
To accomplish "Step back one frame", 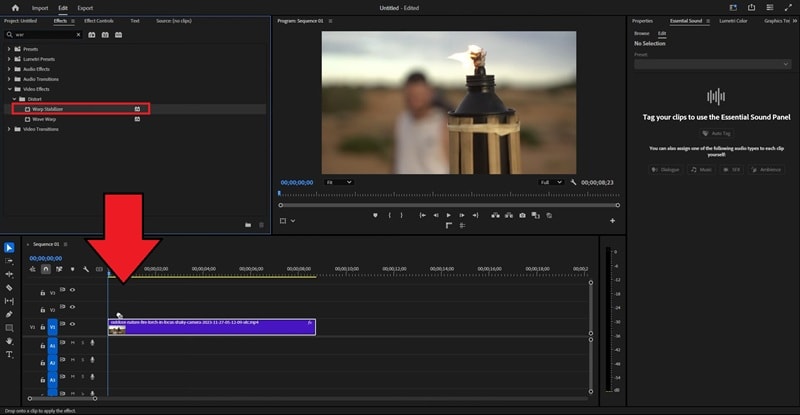I will pyautogui.click(x=436, y=215).
